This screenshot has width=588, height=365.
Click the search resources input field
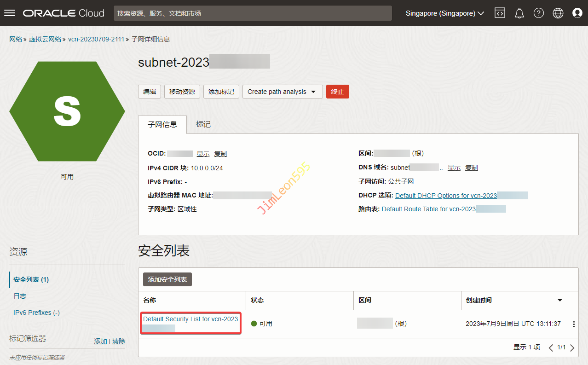[x=253, y=13]
